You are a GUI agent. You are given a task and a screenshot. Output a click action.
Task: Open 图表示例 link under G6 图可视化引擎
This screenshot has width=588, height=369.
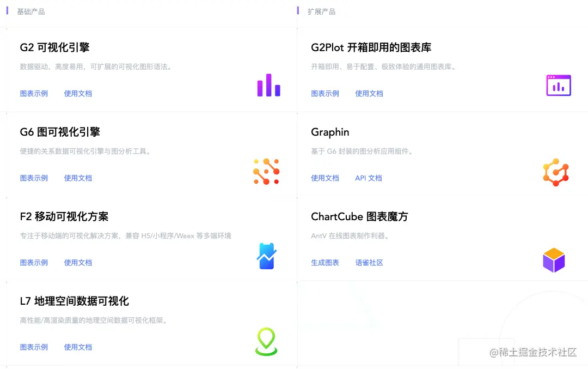click(34, 178)
